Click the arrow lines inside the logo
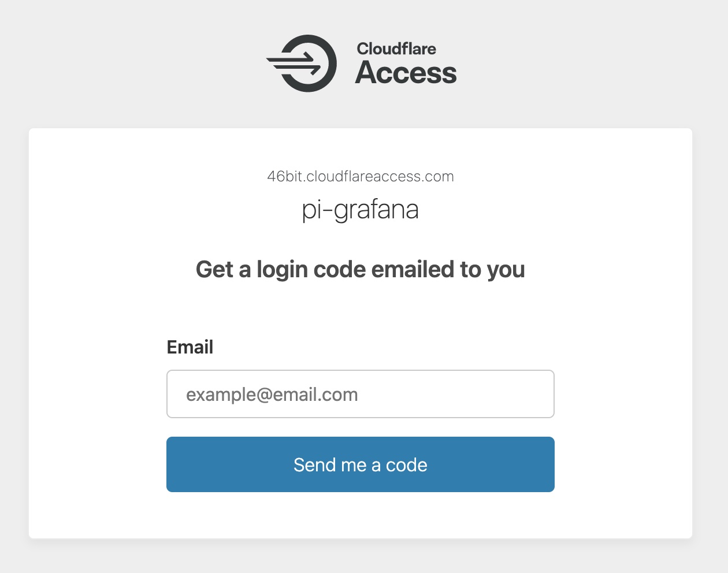The height and width of the screenshot is (573, 728). click(294, 64)
